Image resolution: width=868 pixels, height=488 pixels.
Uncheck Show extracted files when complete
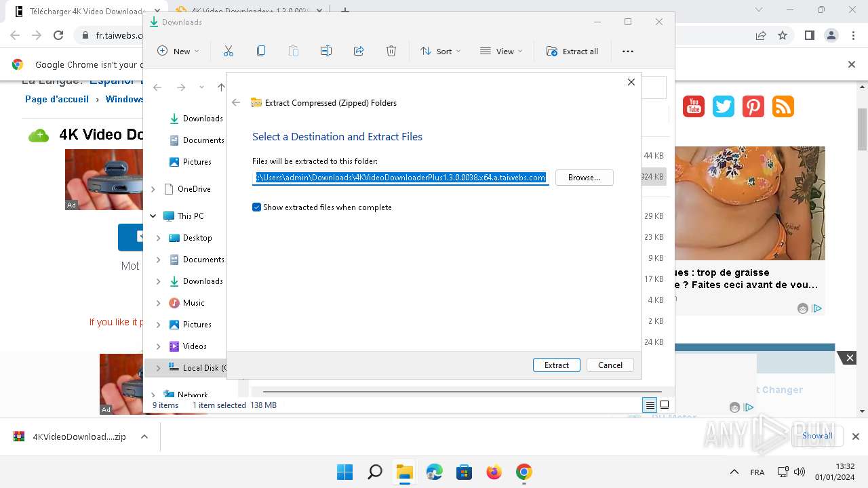[x=256, y=207]
